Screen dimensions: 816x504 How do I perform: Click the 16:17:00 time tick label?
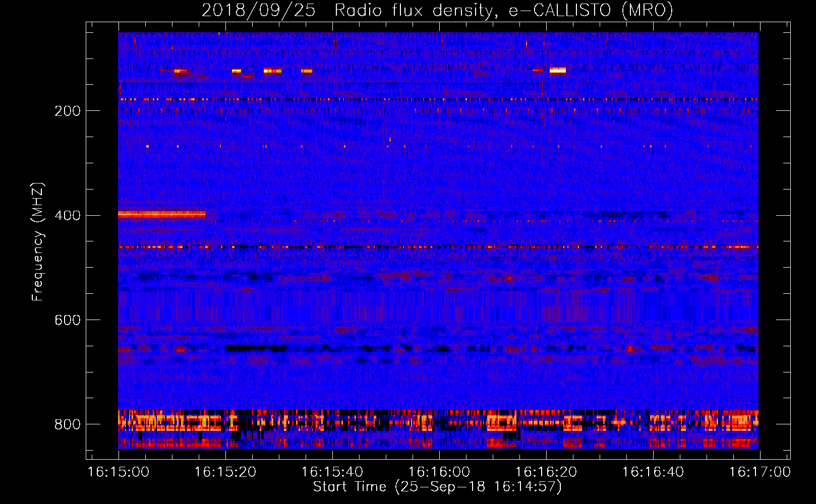point(760,472)
